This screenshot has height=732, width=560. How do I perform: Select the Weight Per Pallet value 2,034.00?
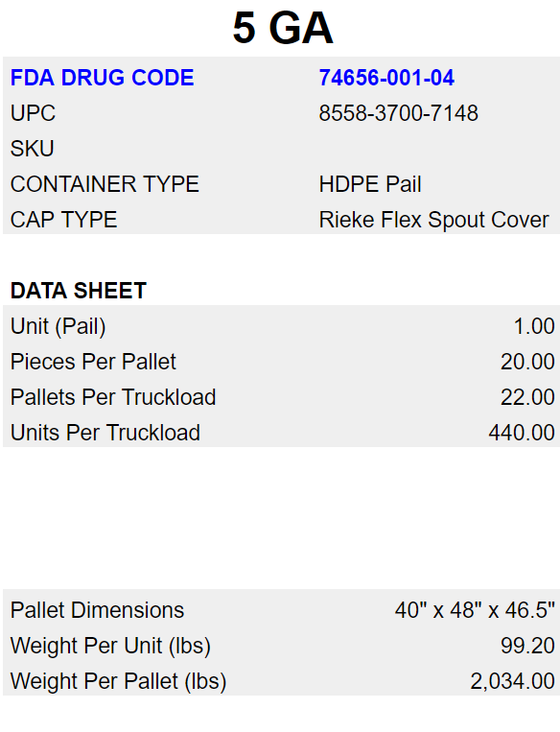tap(512, 681)
